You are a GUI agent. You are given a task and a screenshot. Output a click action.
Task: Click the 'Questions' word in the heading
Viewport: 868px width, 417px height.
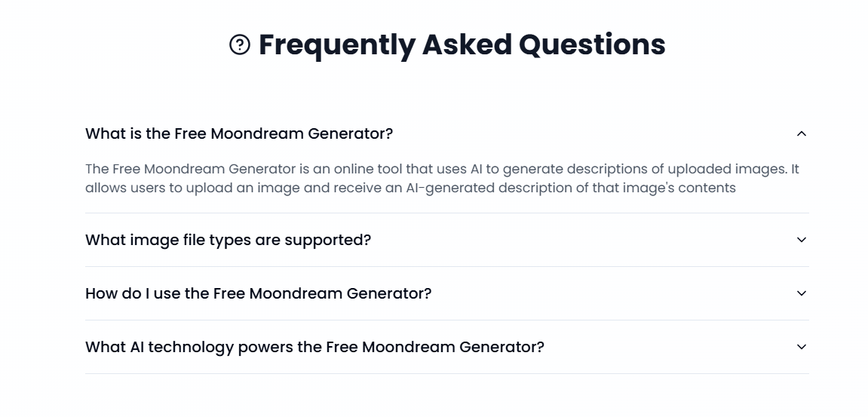point(592,45)
